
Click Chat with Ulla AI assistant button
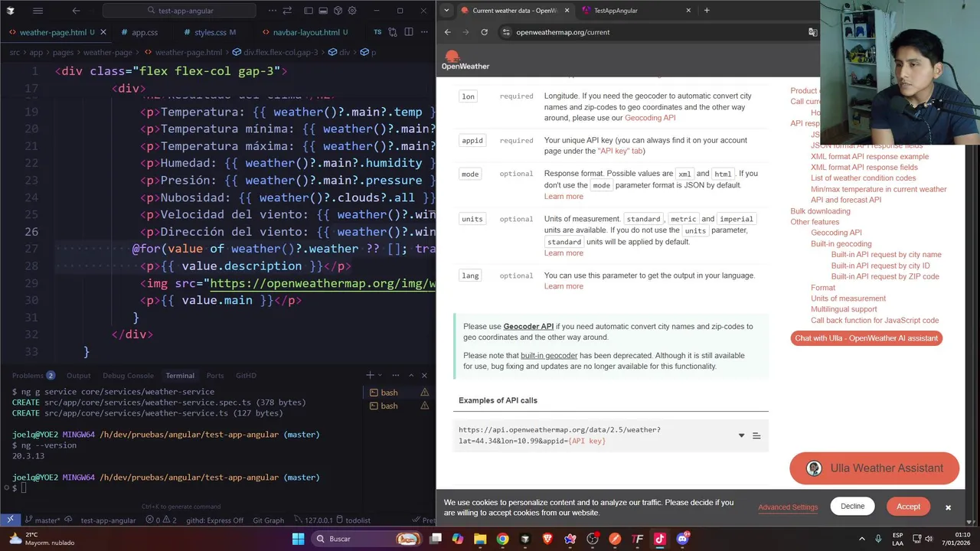tap(866, 338)
